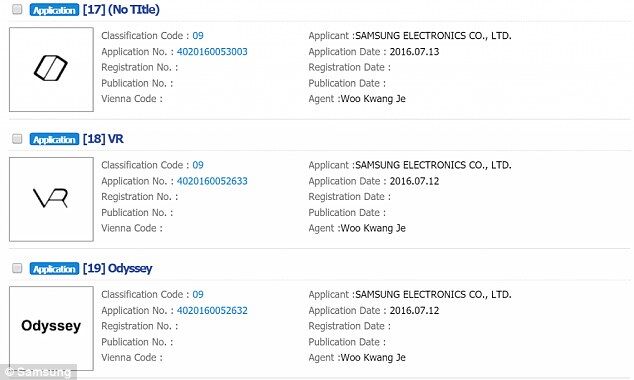Open the '[17] (No TItle)' heading link

tap(121, 9)
